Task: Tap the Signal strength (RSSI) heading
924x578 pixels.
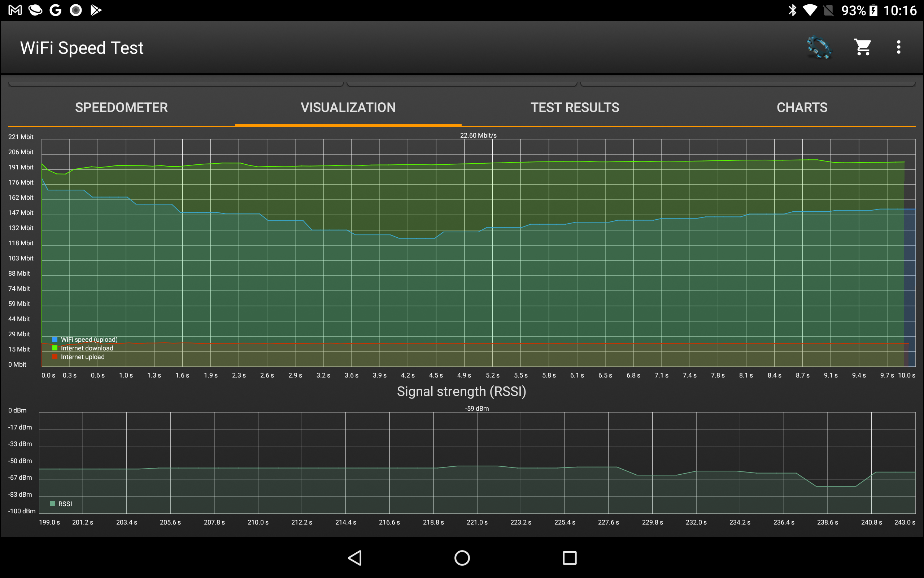Action: 462,392
